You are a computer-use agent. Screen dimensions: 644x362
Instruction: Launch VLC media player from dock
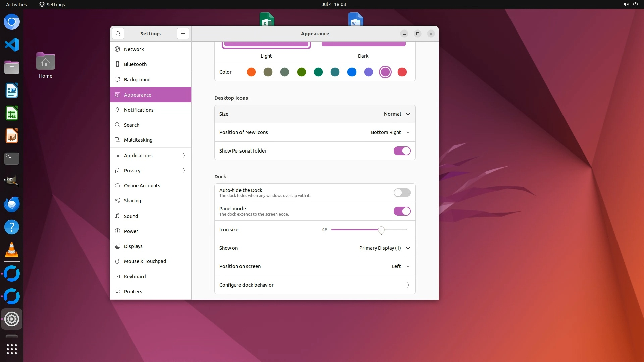coord(12,250)
